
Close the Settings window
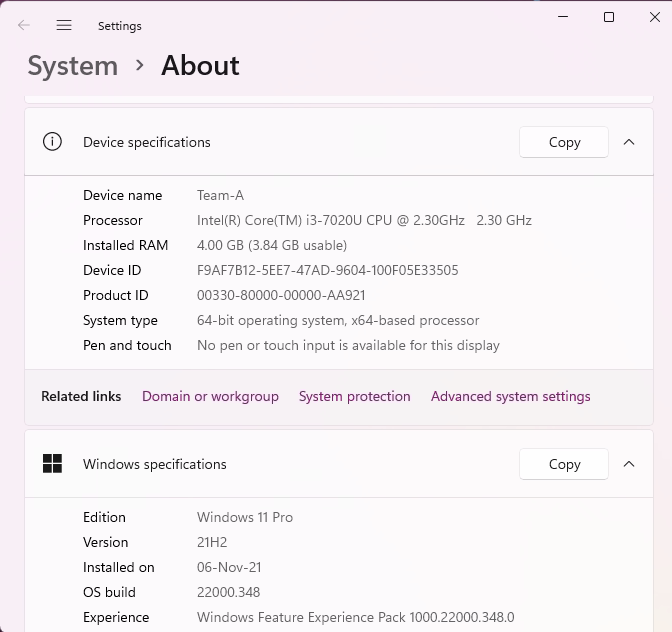click(x=654, y=17)
